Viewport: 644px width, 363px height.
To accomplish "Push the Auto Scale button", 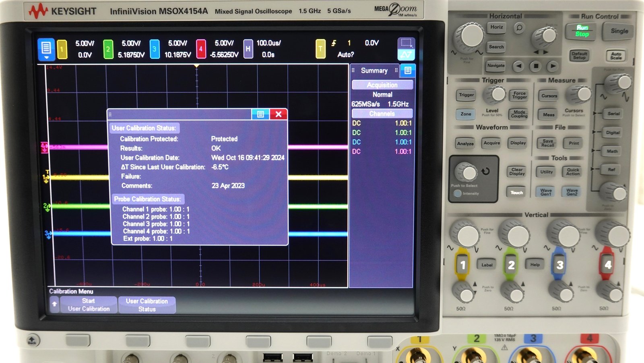I will pyautogui.click(x=616, y=56).
